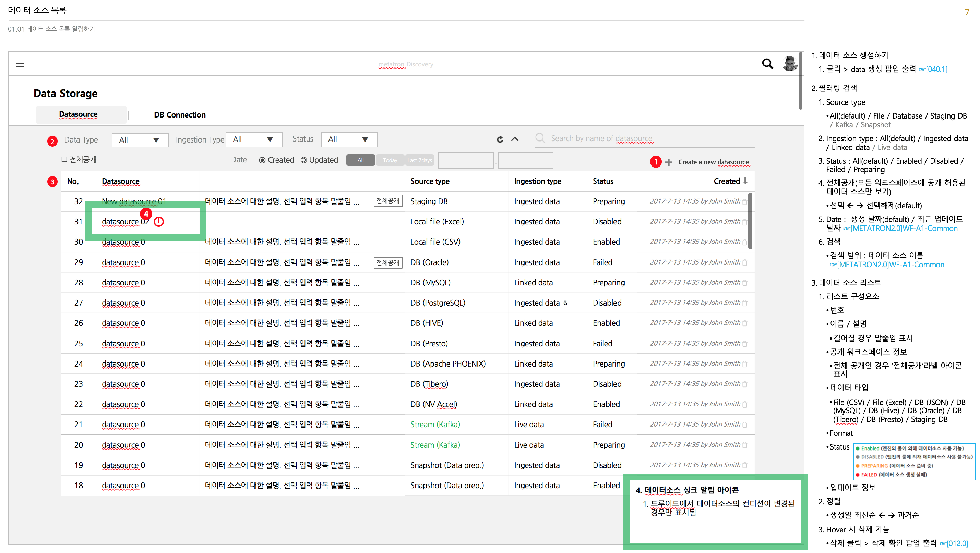Click the Datasource column header
980x553 pixels.
(121, 181)
